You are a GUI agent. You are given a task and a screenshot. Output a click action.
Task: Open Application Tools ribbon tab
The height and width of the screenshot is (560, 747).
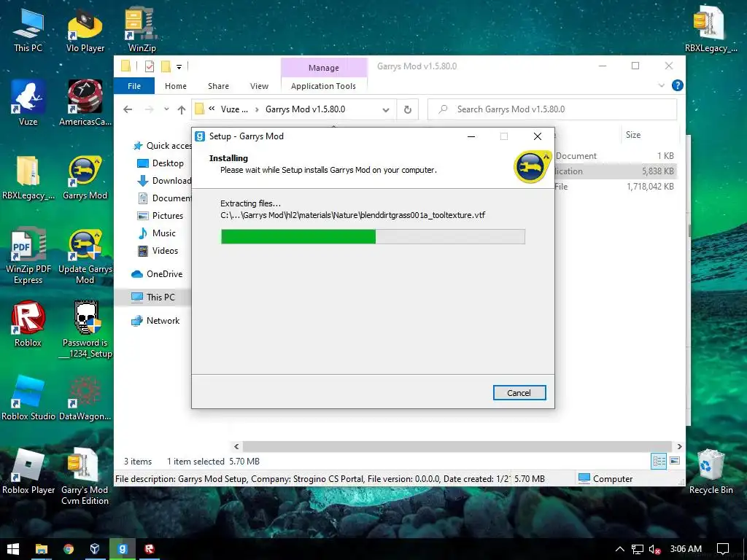coord(323,86)
